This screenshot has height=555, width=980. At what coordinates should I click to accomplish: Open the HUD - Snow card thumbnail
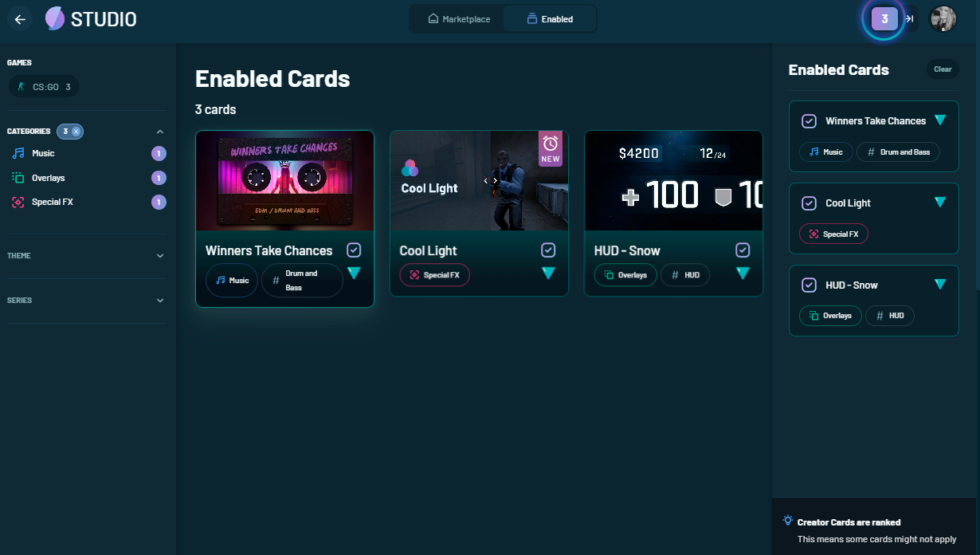click(673, 181)
